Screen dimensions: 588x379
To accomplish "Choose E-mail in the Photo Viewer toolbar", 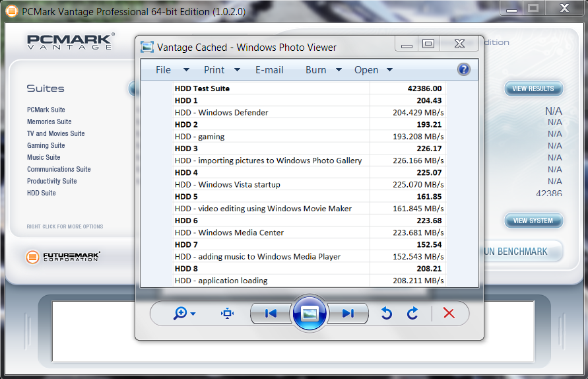I will point(269,70).
